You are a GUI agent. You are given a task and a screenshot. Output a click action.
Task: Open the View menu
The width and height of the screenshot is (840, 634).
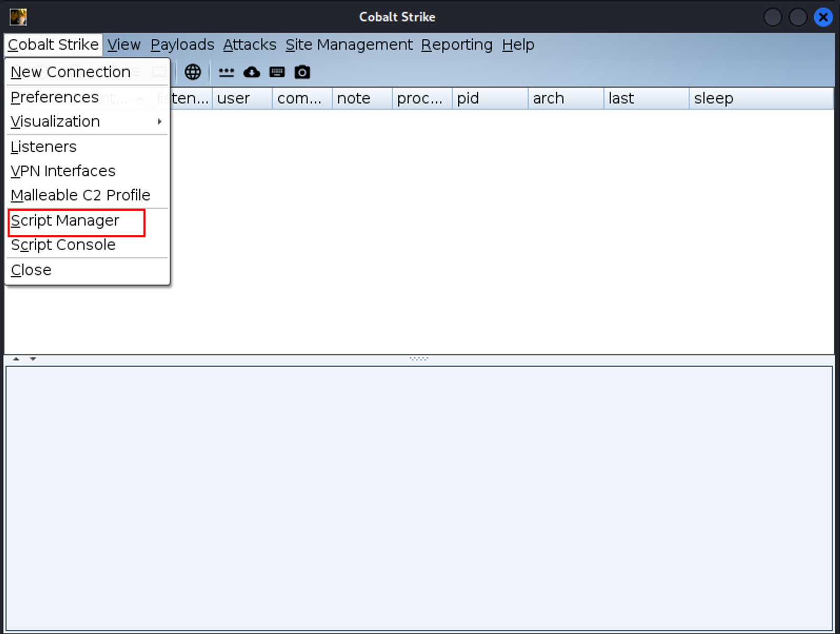(124, 45)
